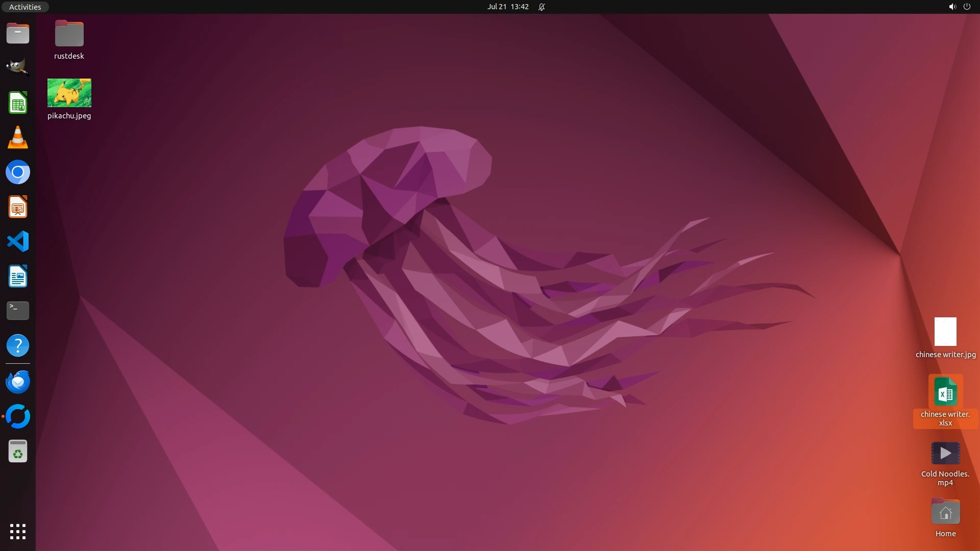Open Visual Studio Code
Viewport: 980px width, 551px height.
tap(18, 241)
